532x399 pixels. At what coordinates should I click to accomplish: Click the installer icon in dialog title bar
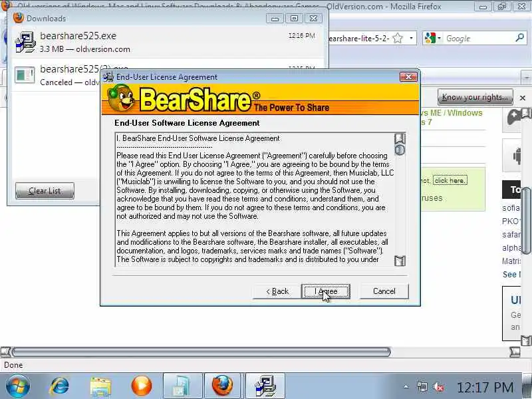[x=108, y=77]
